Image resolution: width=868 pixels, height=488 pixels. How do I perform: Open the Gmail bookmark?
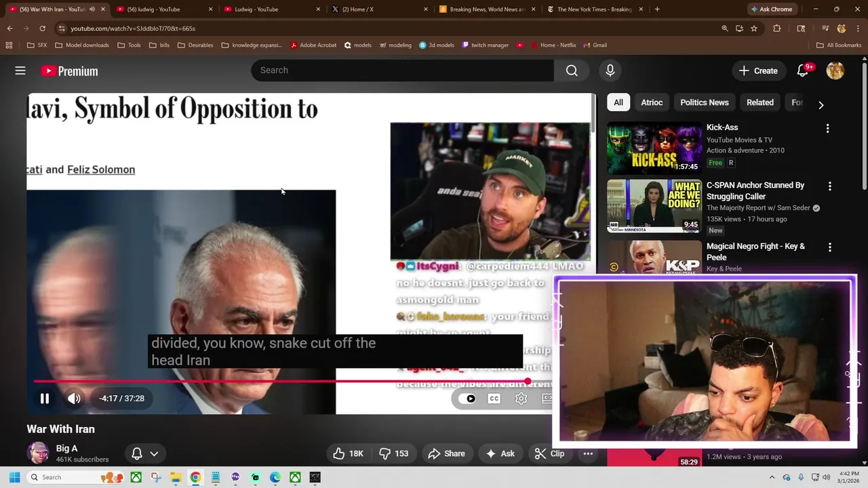(x=595, y=45)
